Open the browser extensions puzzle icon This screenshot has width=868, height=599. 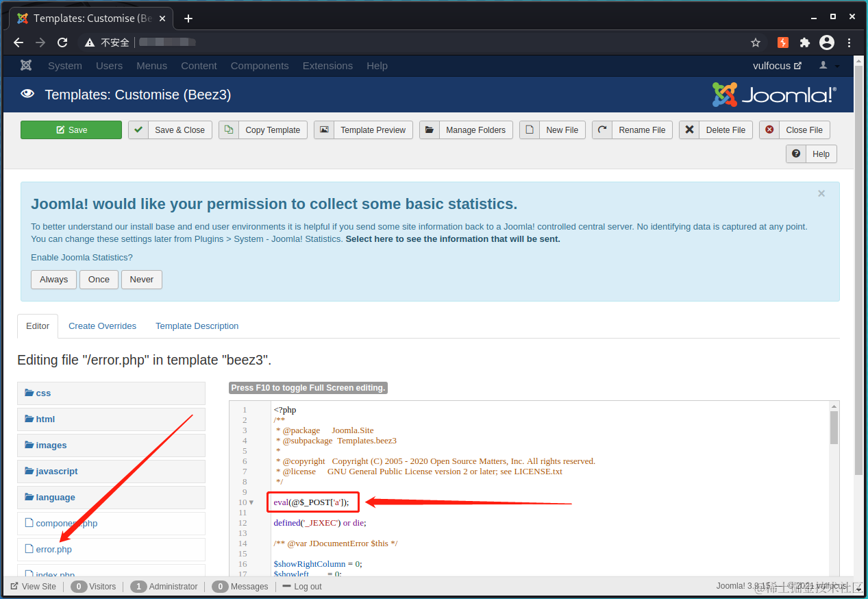pyautogui.click(x=805, y=42)
